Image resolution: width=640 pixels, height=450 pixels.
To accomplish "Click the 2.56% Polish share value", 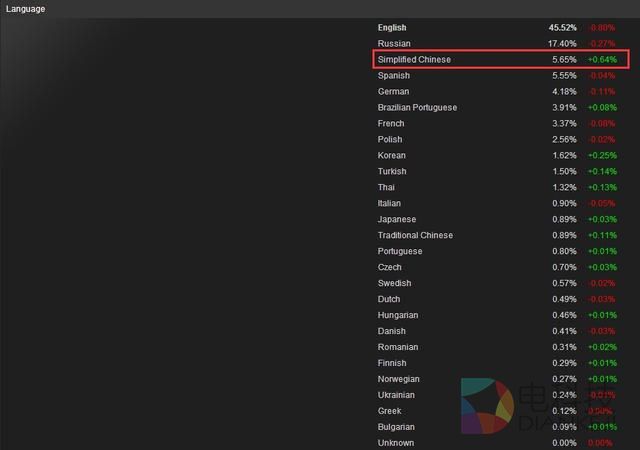I will 564,139.
